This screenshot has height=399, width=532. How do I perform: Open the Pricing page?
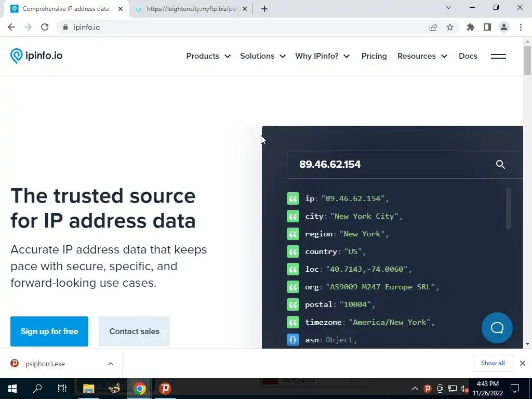click(x=374, y=56)
